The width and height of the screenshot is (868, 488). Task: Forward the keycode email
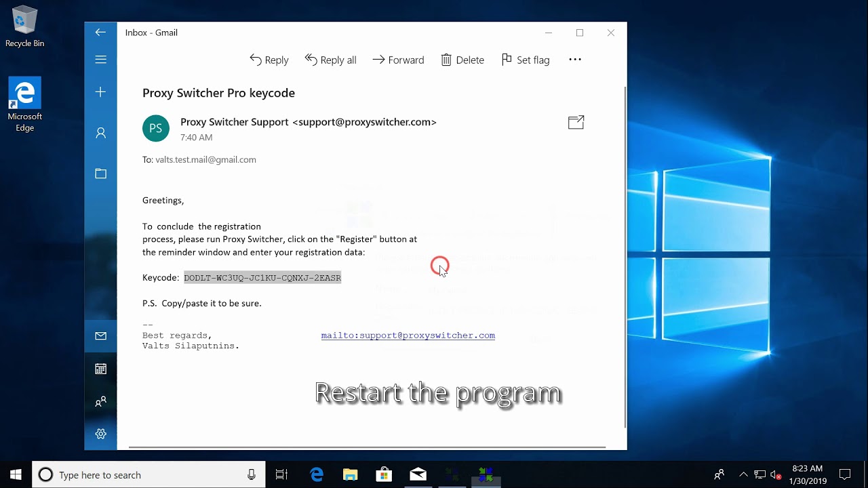398,60
